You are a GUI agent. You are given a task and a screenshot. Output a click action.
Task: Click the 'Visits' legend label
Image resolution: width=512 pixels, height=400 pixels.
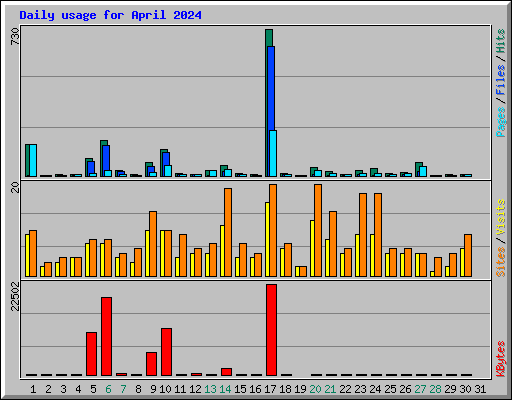[x=500, y=218]
